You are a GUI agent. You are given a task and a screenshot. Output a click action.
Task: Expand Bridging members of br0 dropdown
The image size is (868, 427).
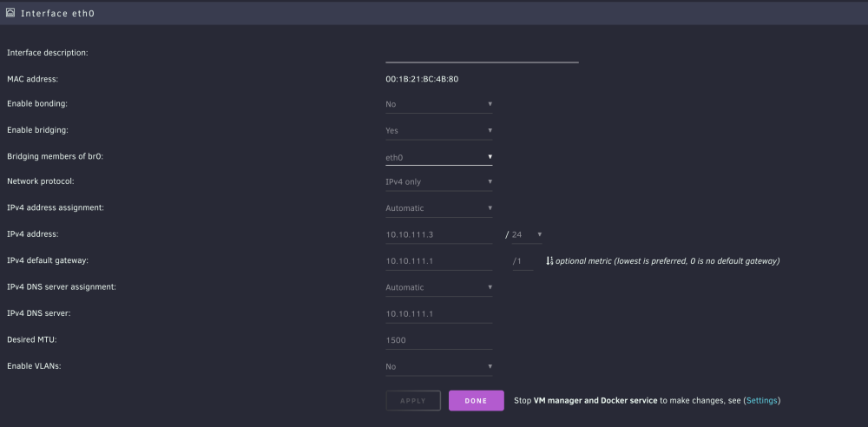coord(439,157)
